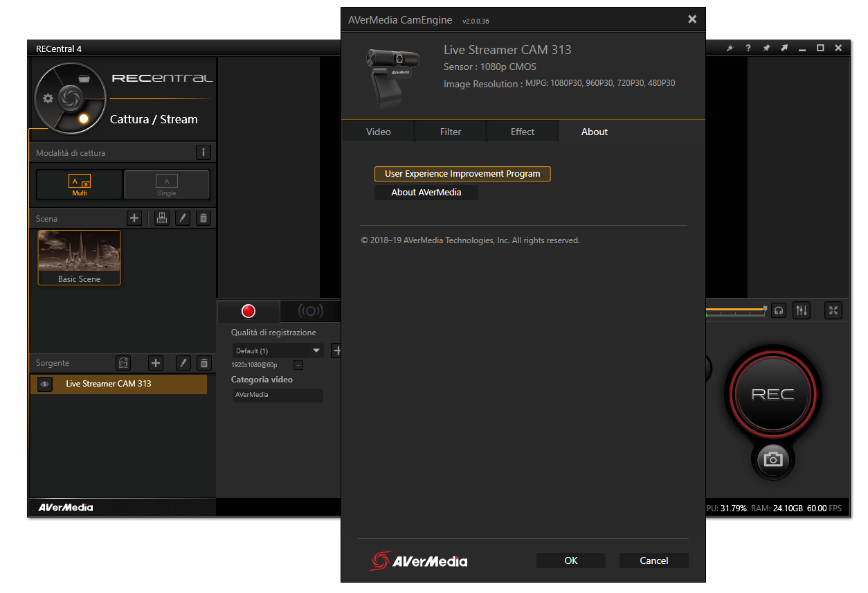Screen dimensions: 868x593
Task: Switch to the streaming broadcast tab
Action: coord(310,311)
